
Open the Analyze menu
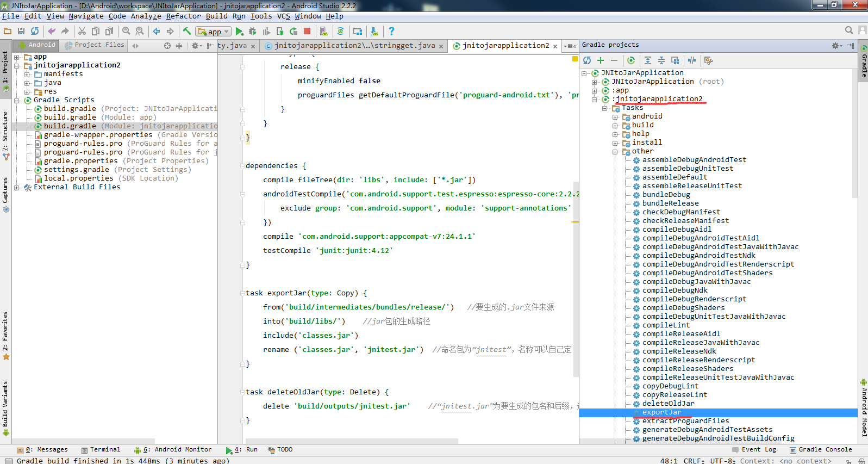146,16
